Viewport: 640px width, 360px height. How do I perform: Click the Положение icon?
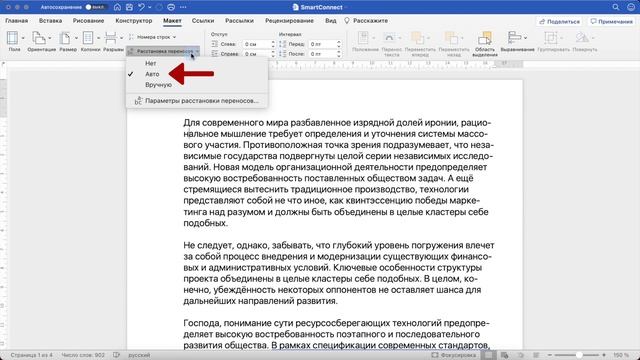point(363,38)
